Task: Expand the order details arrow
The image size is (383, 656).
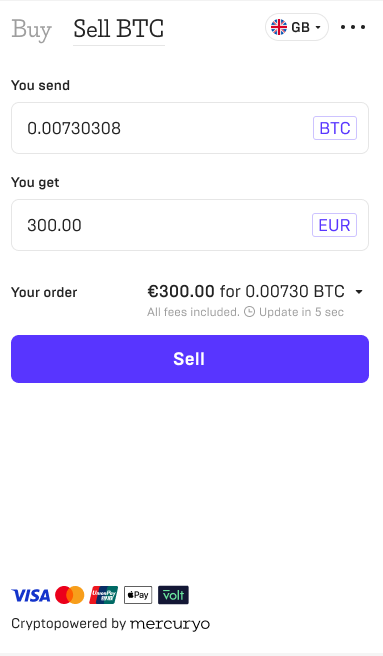Action: [359, 292]
